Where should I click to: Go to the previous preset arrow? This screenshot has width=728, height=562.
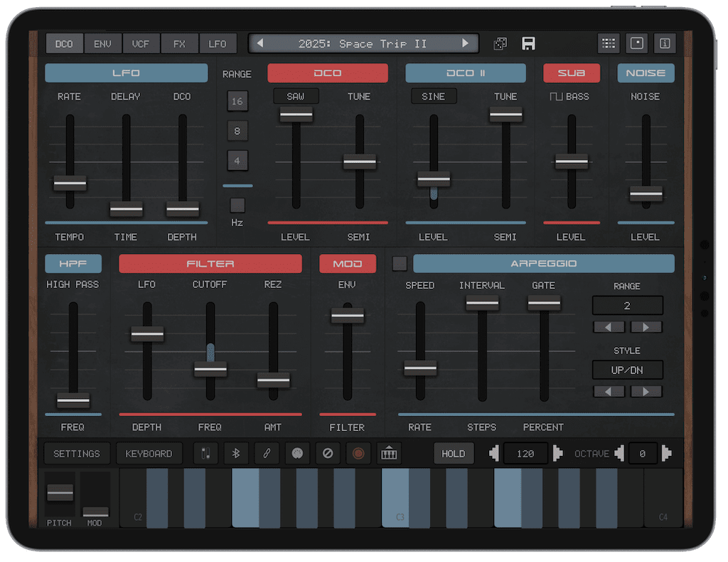pyautogui.click(x=260, y=43)
